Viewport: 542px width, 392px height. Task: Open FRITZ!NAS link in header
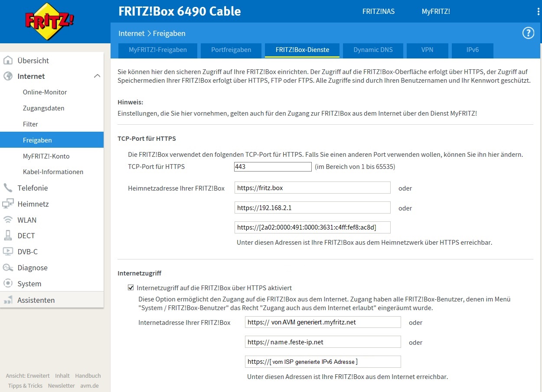coord(379,12)
